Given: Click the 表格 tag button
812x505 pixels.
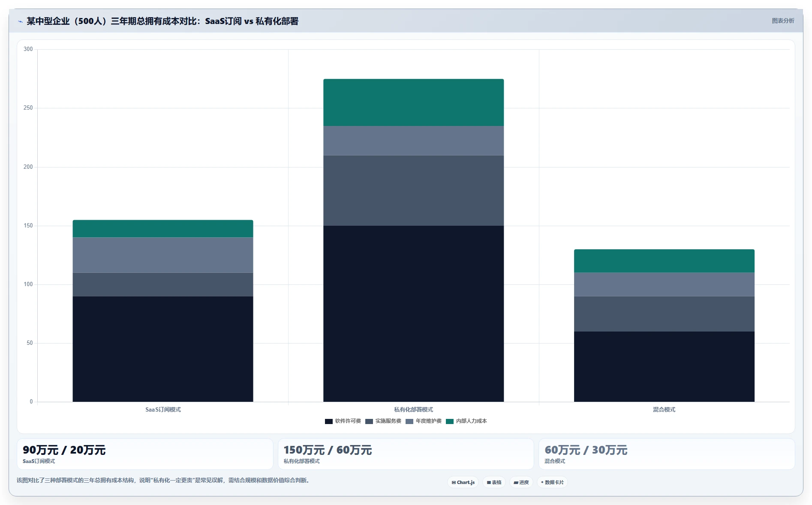Looking at the screenshot, I should [494, 482].
